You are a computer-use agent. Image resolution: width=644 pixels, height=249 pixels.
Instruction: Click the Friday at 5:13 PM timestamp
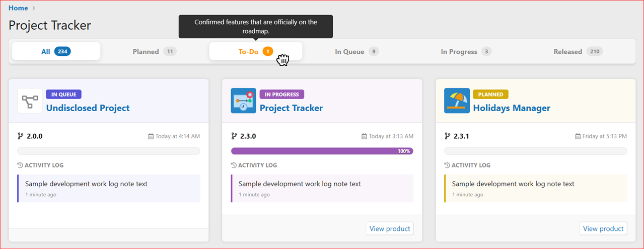[x=605, y=136]
